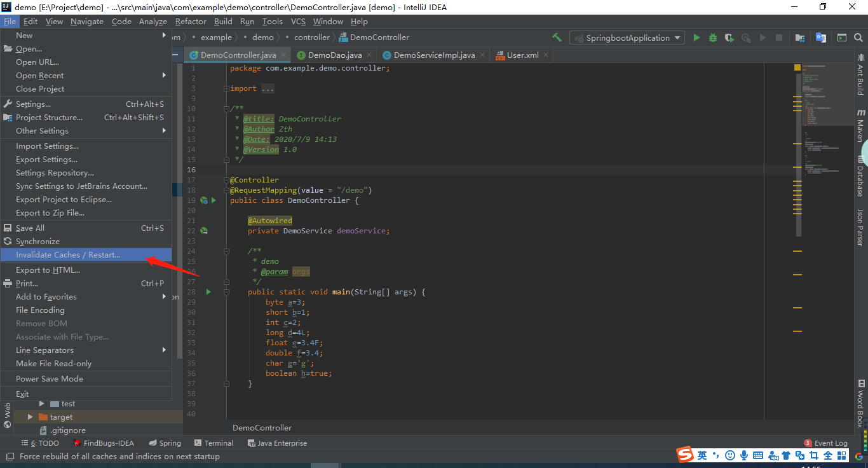Open the Ant Build side panel
The width and height of the screenshot is (868, 468).
tap(860, 74)
